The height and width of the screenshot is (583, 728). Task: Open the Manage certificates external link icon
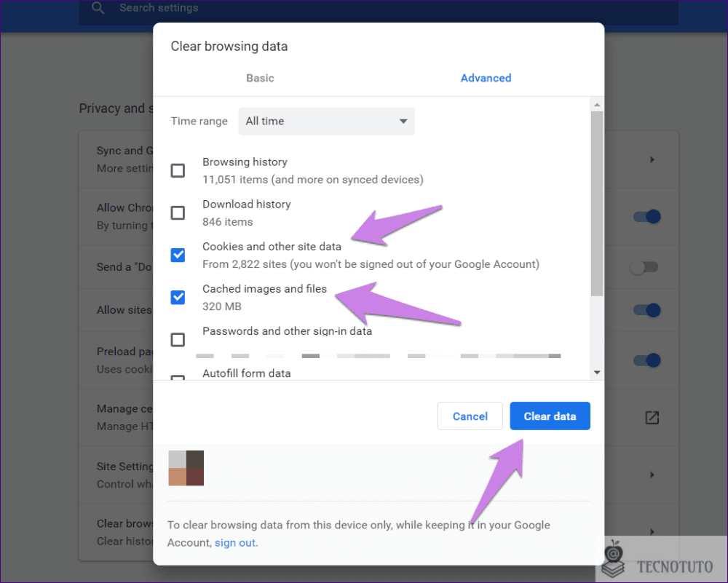652,417
